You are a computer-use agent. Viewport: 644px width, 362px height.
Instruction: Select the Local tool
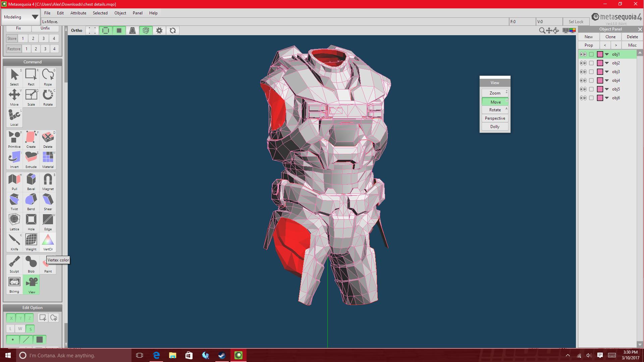click(x=14, y=117)
